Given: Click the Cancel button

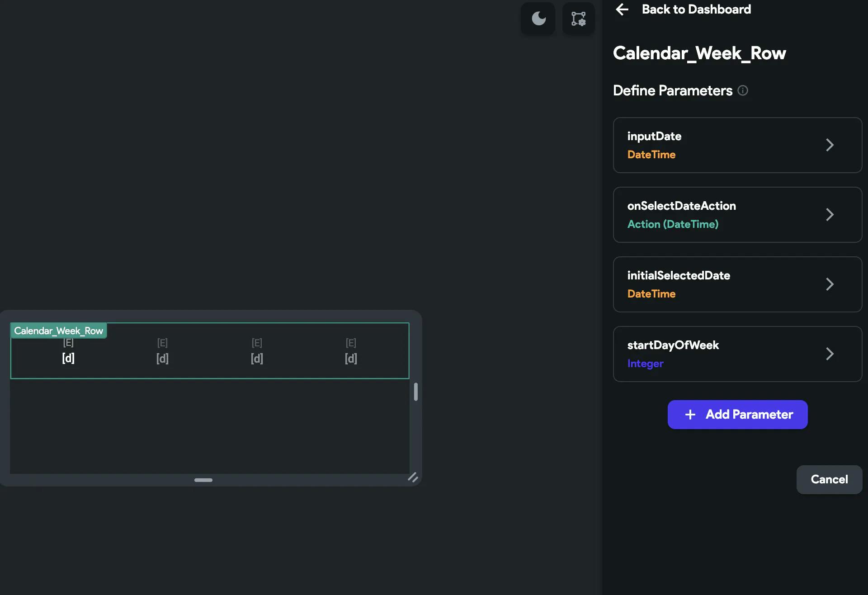Looking at the screenshot, I should [x=829, y=479].
